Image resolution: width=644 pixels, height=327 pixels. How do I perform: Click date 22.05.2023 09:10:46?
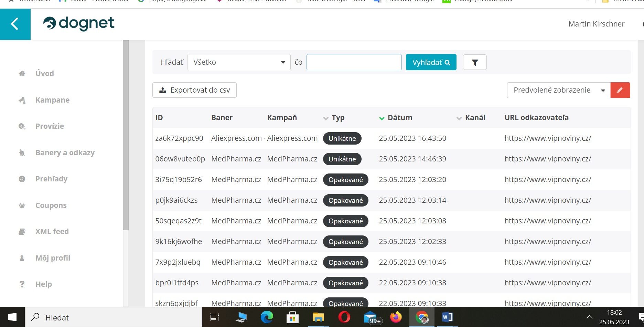(x=412, y=262)
